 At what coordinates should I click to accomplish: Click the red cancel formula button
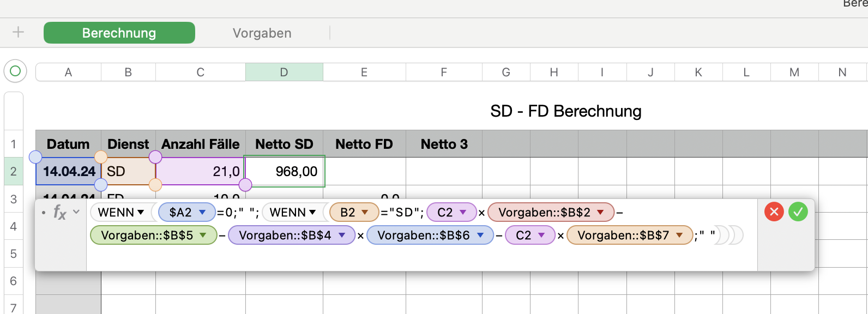coord(774,212)
